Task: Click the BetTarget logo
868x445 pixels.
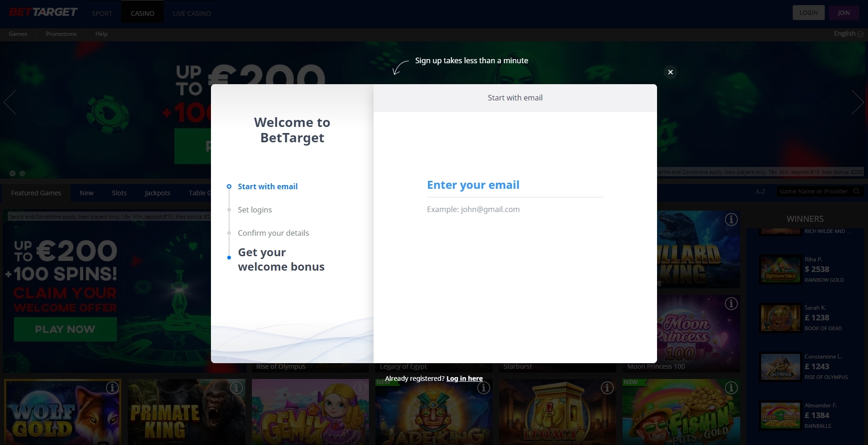Action: (x=43, y=13)
